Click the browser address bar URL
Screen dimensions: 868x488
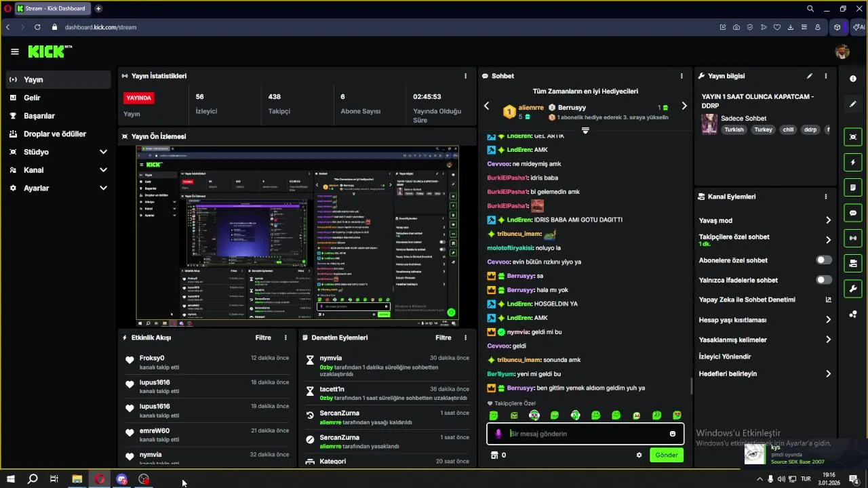tap(100, 27)
